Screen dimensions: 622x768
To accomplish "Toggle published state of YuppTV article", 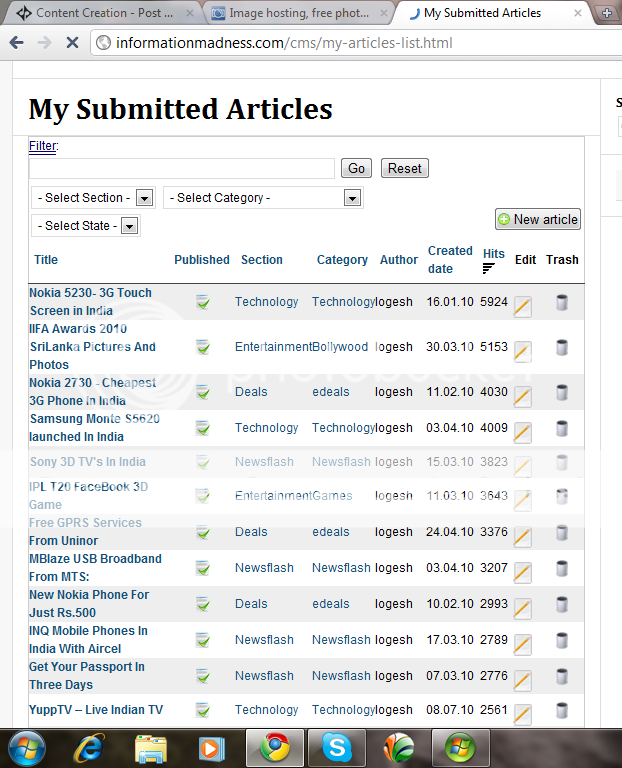I will pos(203,710).
